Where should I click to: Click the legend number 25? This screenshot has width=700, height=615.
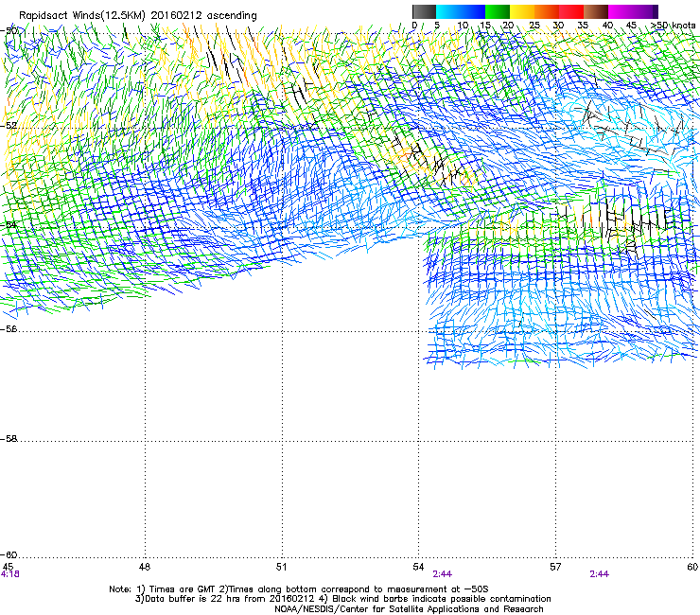(534, 26)
